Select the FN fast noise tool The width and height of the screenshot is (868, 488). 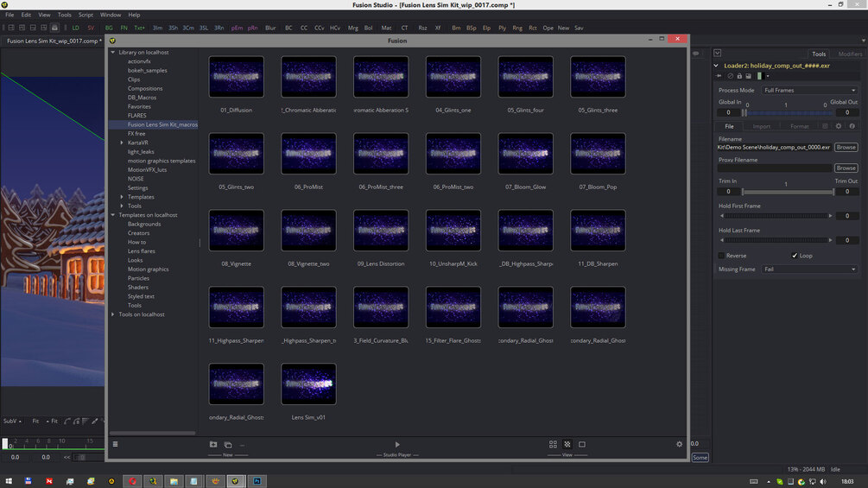[x=124, y=28]
